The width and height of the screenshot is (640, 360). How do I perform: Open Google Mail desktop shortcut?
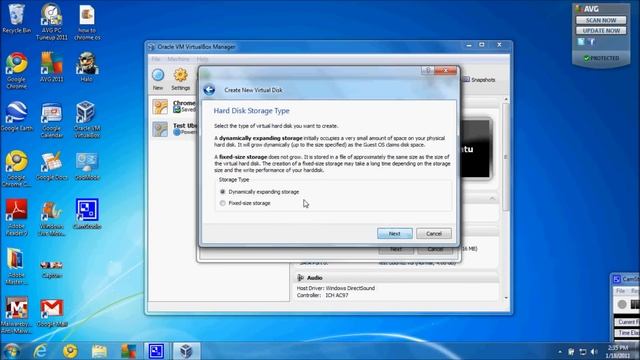point(51,313)
